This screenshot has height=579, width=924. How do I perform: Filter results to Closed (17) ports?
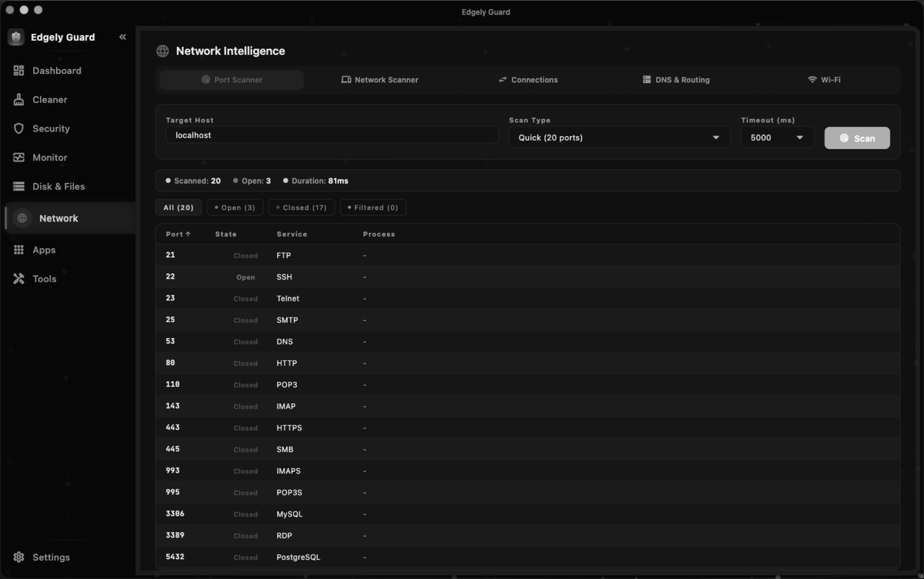point(302,207)
